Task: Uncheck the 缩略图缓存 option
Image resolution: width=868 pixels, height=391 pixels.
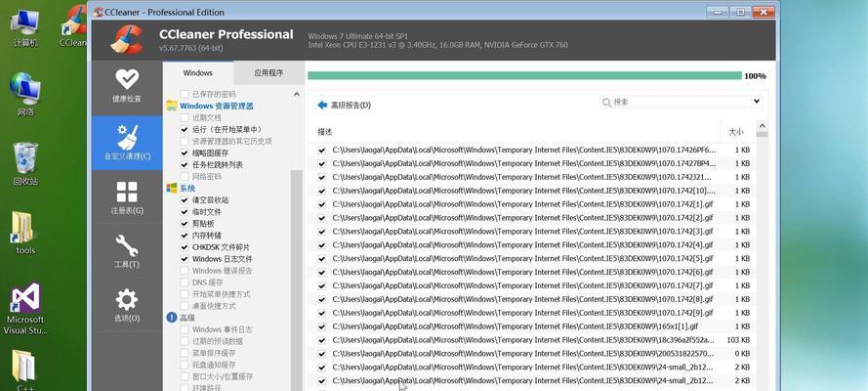Action: tap(185, 152)
